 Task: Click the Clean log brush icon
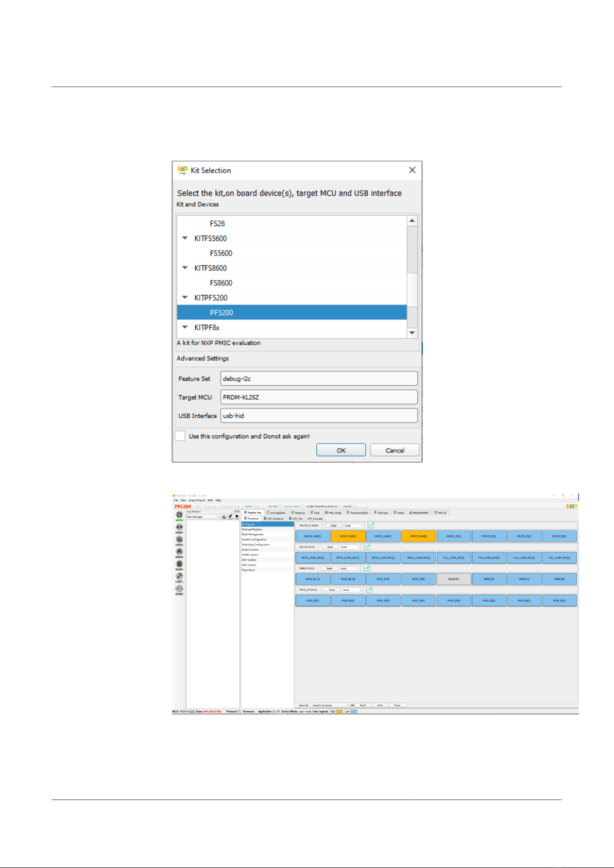click(x=230, y=516)
